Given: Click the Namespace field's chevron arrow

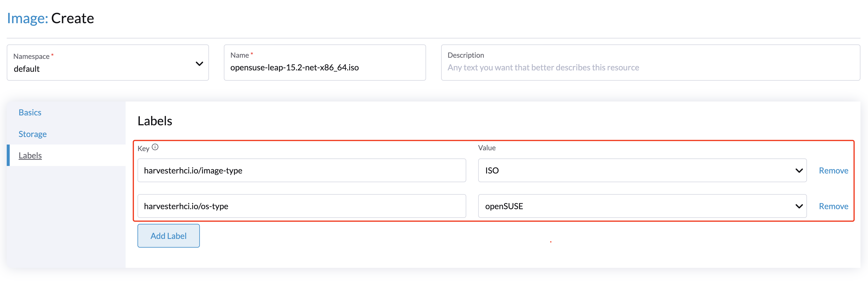Looking at the screenshot, I should [x=199, y=64].
